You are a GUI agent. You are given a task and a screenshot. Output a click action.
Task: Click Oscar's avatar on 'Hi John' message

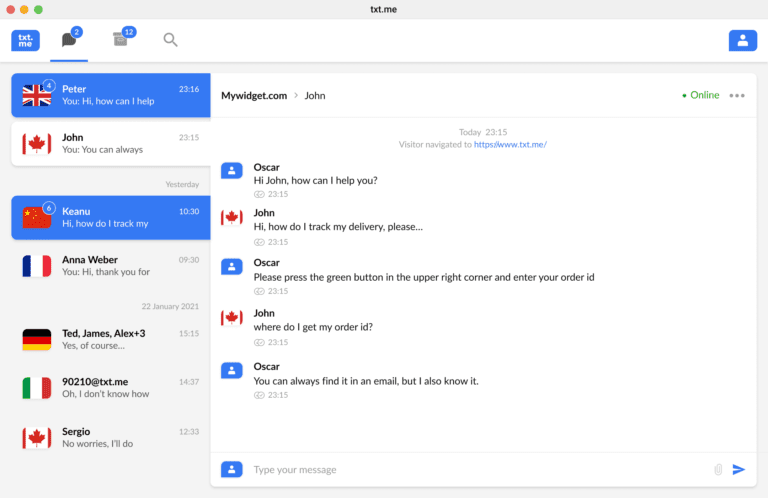232,171
